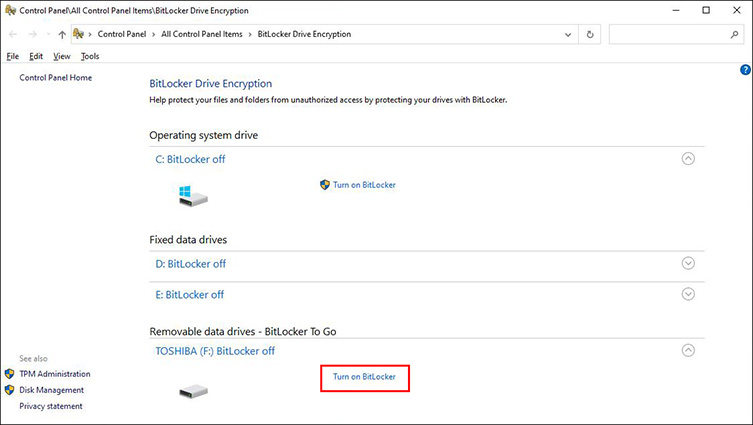Turn on BitLocker for TOSHIBA (F:)
The image size is (753, 425).
pyautogui.click(x=364, y=377)
